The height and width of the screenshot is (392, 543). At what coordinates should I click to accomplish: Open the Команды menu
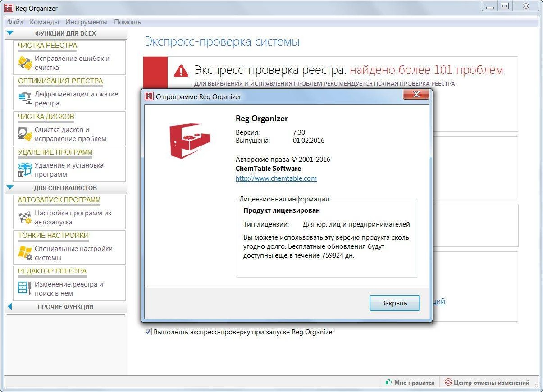click(x=44, y=22)
